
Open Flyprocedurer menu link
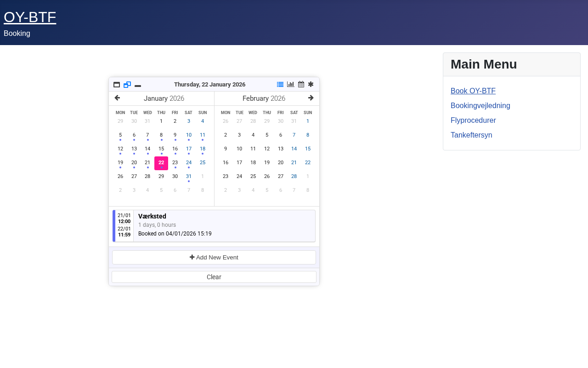(473, 121)
